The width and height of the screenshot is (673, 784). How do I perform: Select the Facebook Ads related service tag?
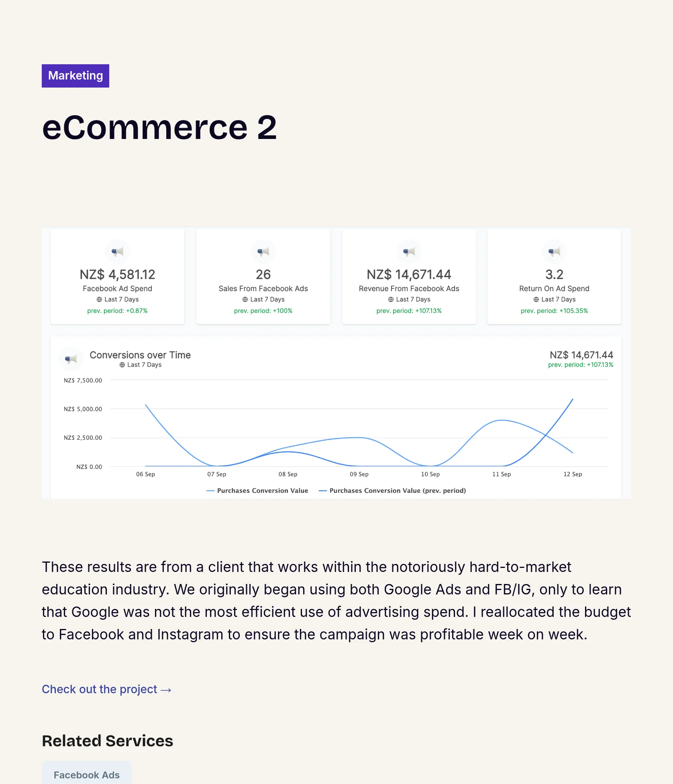[x=87, y=774]
